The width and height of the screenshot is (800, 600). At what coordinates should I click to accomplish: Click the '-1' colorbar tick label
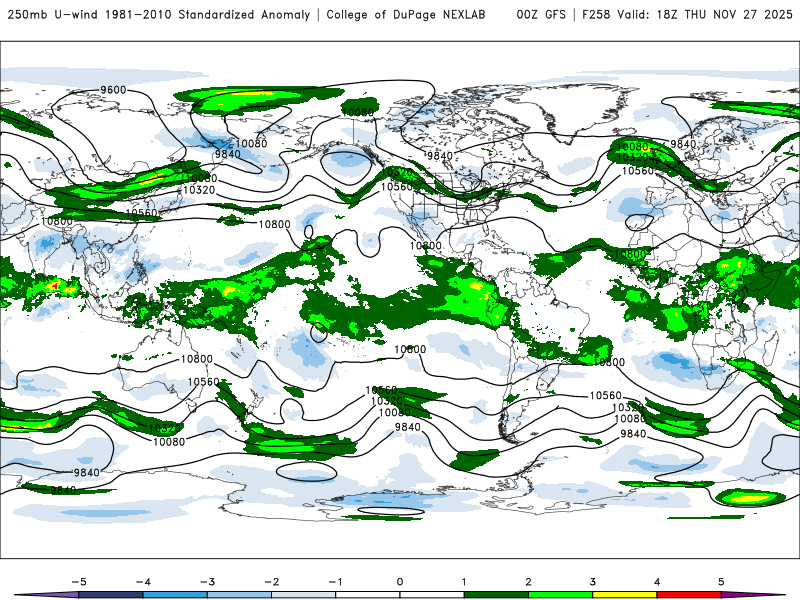pos(335,582)
